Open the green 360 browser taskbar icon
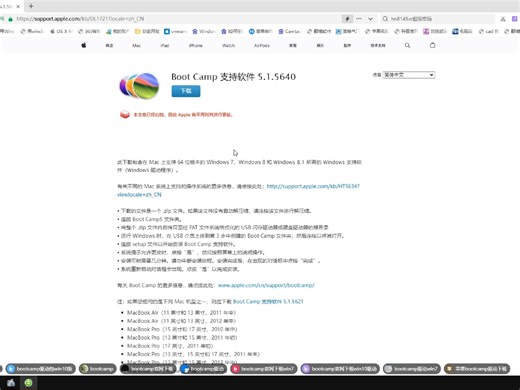 [x=28, y=383]
